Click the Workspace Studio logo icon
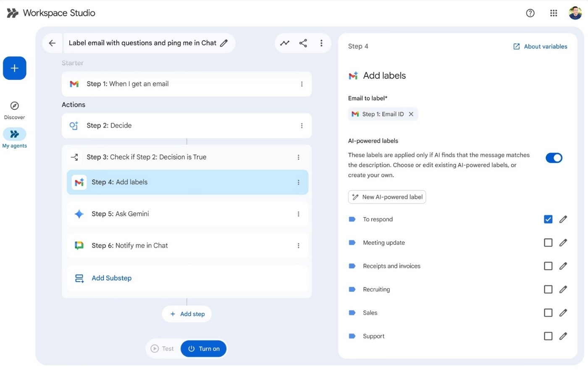 point(13,13)
